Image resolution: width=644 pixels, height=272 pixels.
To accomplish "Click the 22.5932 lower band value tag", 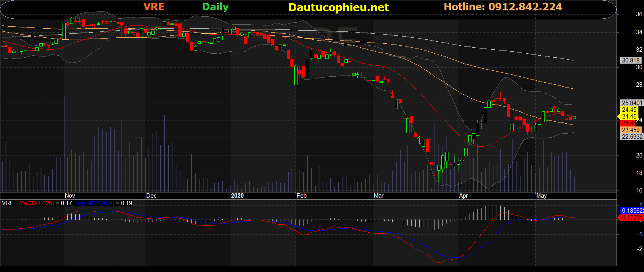I will pos(632,137).
